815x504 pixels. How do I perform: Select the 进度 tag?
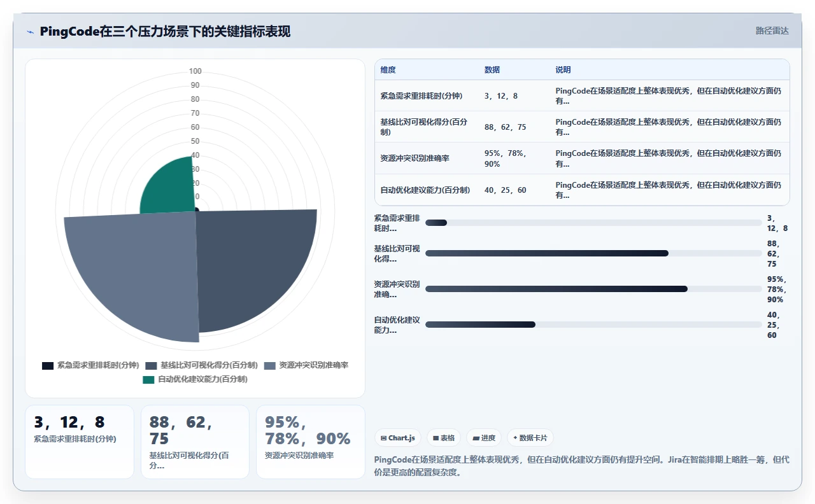pos(484,438)
